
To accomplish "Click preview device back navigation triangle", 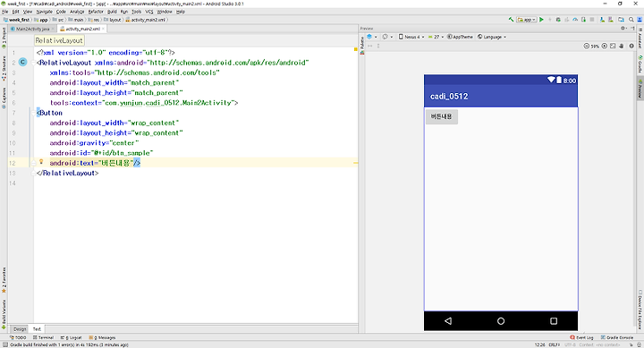I will click(x=448, y=321).
